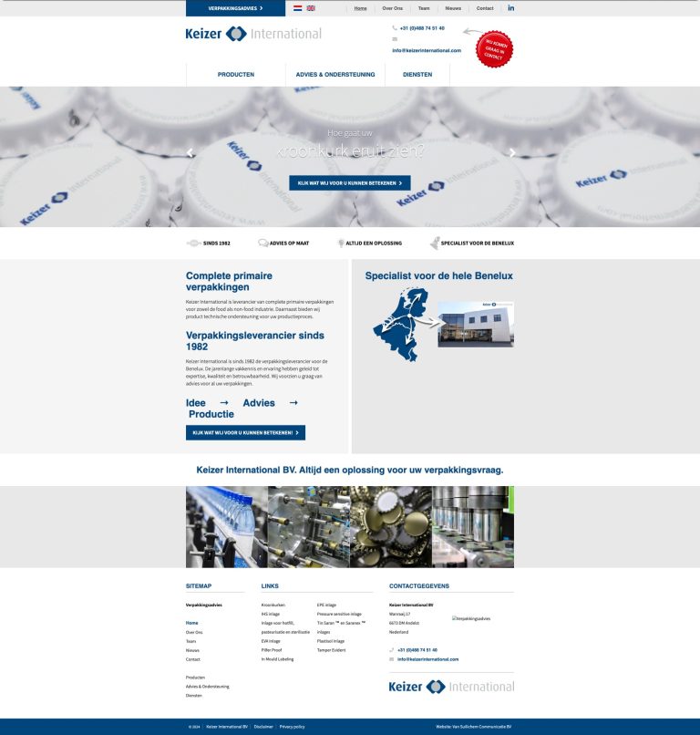Viewport: 700px width, 735px height.
Task: Open the metal filling heads photo
Action: pos(473,527)
